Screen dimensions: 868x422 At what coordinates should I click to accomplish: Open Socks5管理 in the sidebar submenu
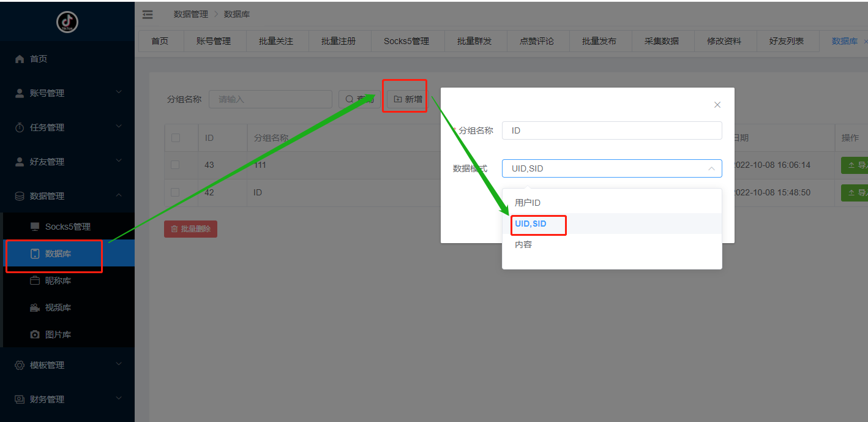point(67,227)
